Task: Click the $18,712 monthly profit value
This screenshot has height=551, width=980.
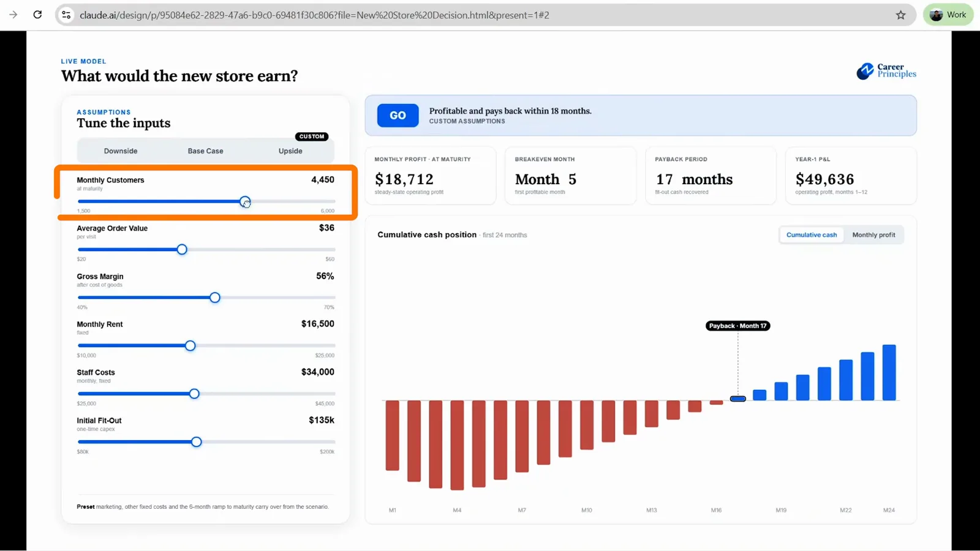Action: coord(404,179)
